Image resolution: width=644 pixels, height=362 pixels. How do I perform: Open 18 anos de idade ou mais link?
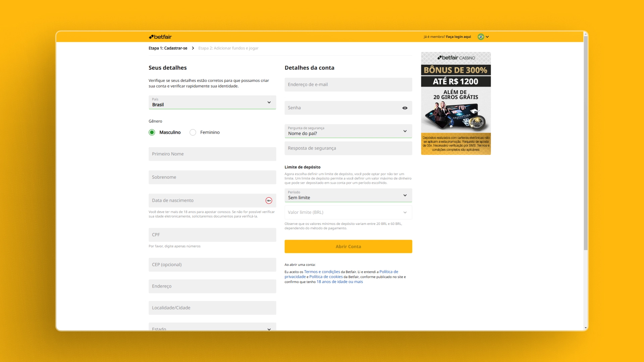tap(339, 282)
